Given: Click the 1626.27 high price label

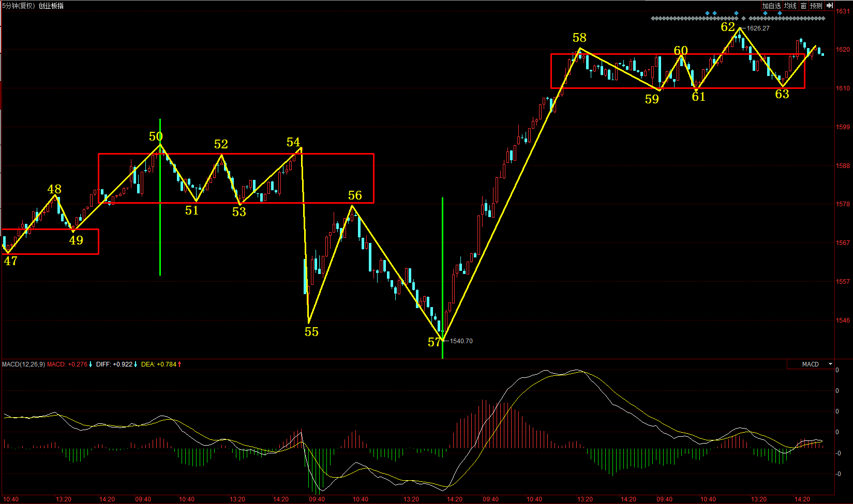Looking at the screenshot, I should [x=758, y=28].
